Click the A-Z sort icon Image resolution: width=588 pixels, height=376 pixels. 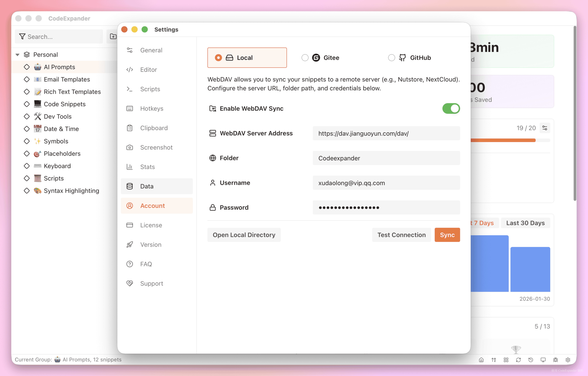tap(493, 360)
